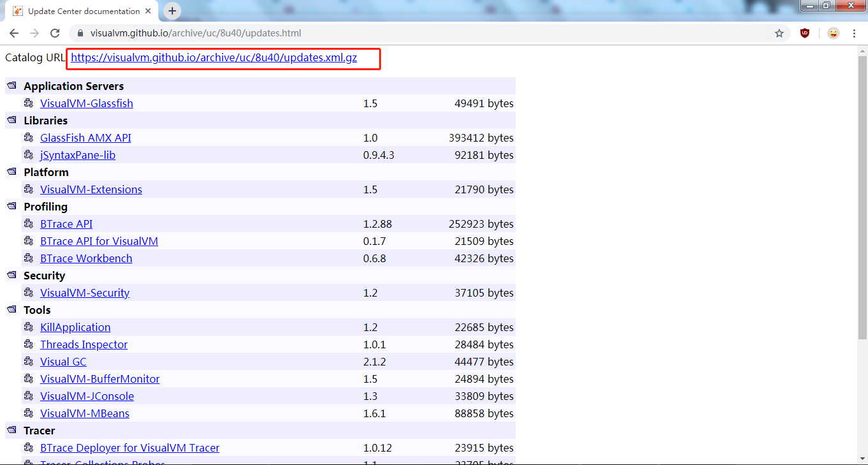This screenshot has height=465, width=868.
Task: Click the module icon beside KillApplication
Action: pos(29,327)
